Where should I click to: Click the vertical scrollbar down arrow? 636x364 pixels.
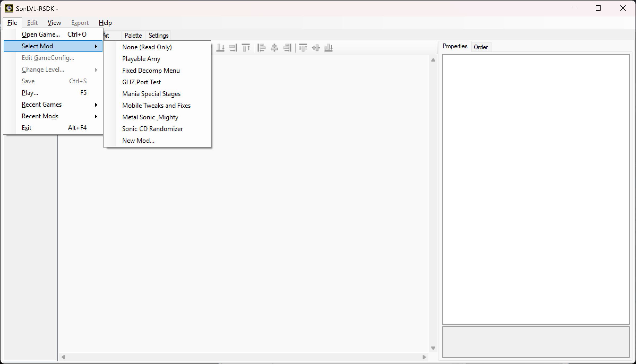(x=433, y=348)
